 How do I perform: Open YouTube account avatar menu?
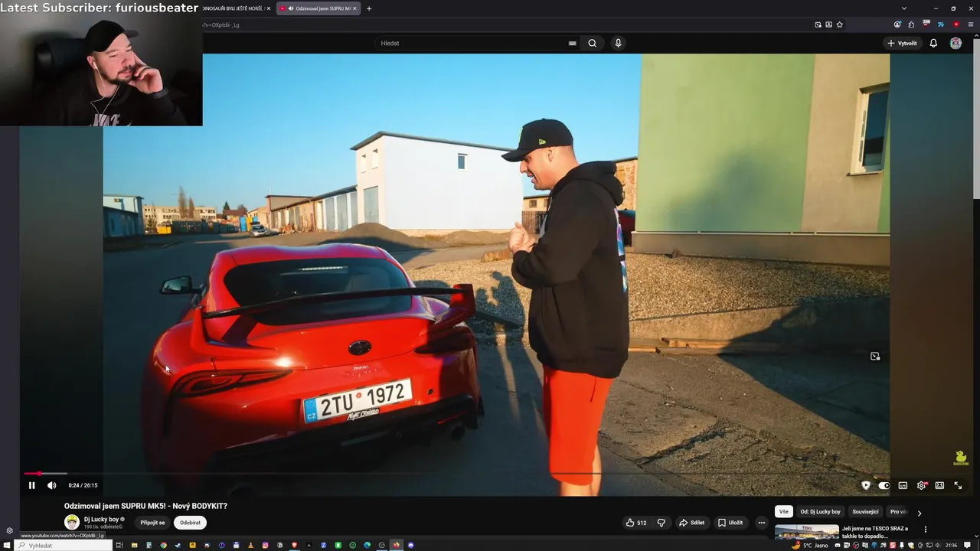[955, 43]
